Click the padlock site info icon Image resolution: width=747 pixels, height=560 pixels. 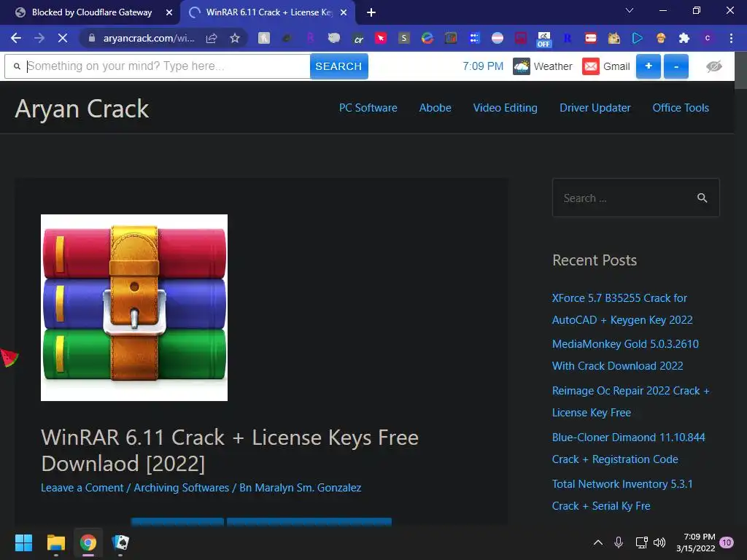point(92,38)
